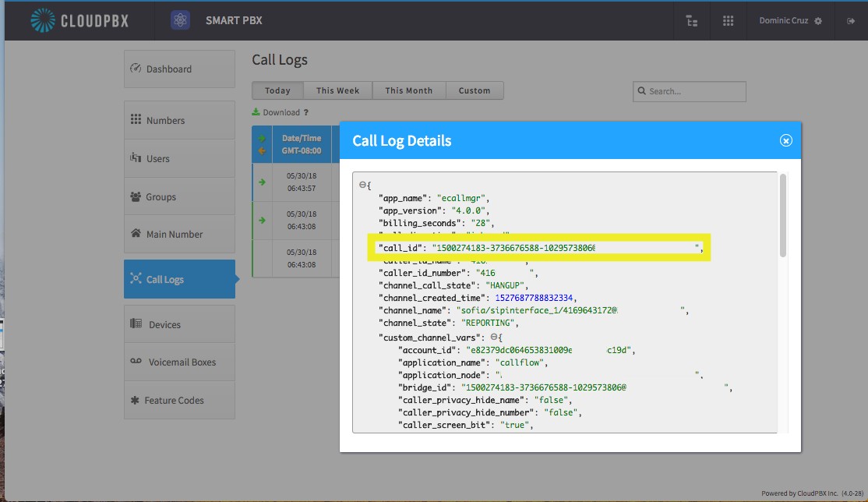Image resolution: width=868 pixels, height=502 pixels.
Task: Click the search magnifier icon
Action: pos(641,91)
